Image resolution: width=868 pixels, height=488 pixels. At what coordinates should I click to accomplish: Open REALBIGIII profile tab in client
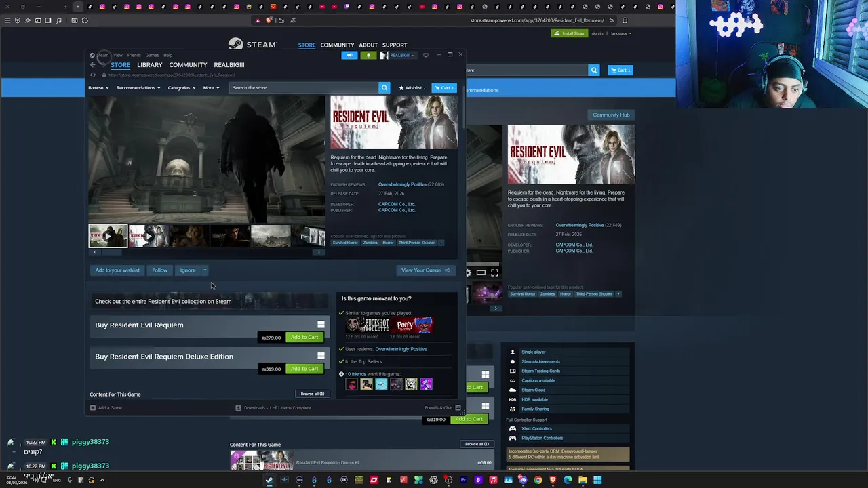[x=229, y=65]
